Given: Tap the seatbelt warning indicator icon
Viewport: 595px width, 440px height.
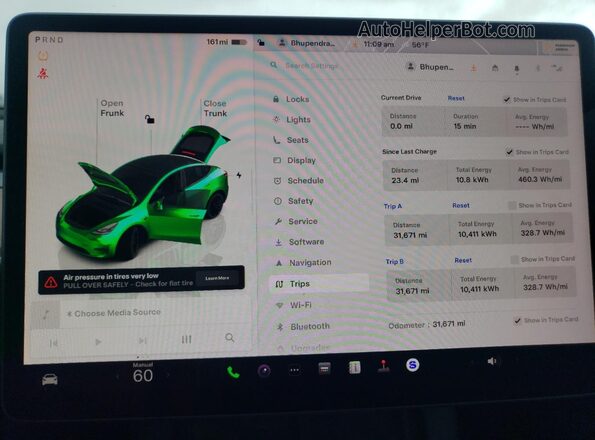Looking at the screenshot, I should 42,73.
